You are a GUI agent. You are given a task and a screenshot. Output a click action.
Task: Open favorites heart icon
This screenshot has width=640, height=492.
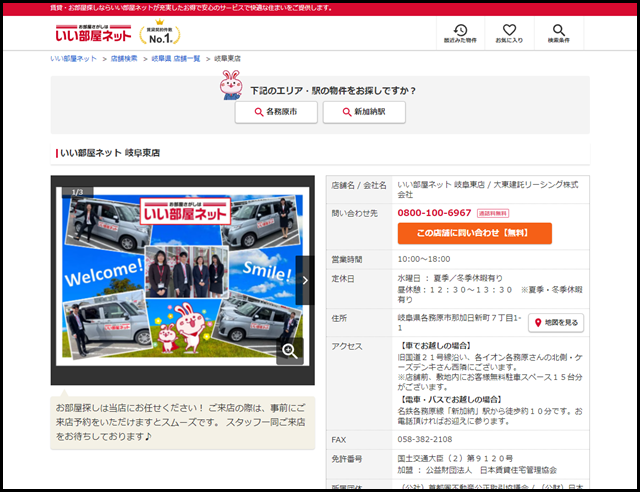(509, 30)
